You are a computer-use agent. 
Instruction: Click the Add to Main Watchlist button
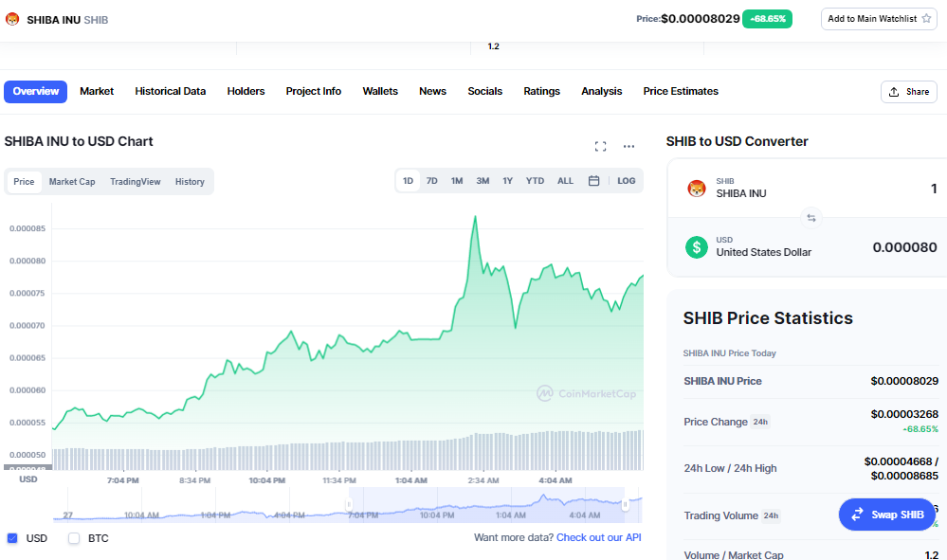pyautogui.click(x=879, y=19)
